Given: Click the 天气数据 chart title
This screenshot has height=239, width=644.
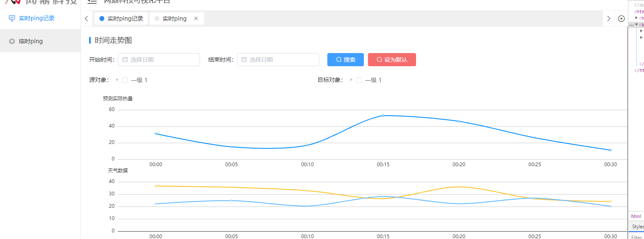Looking at the screenshot, I should tap(118, 171).
